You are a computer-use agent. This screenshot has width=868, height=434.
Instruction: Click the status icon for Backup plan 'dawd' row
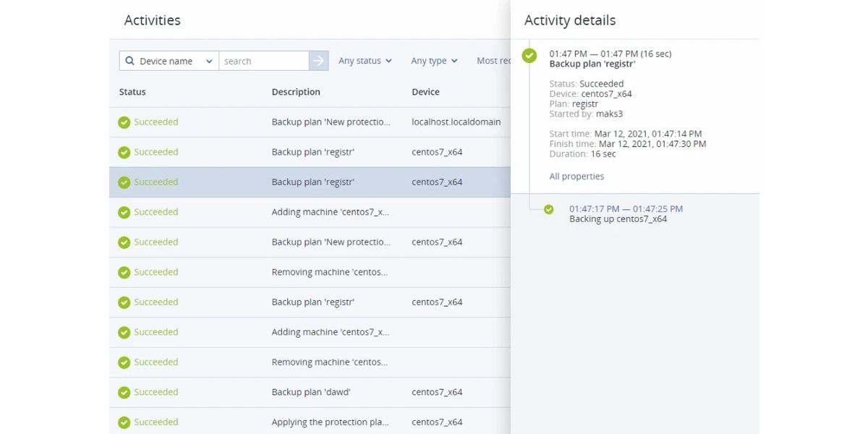tap(124, 393)
